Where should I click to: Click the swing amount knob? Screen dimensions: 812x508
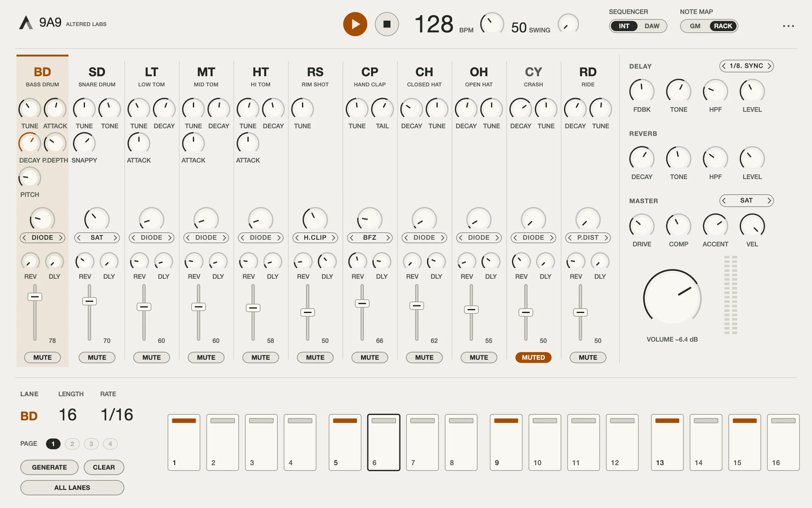(x=568, y=24)
